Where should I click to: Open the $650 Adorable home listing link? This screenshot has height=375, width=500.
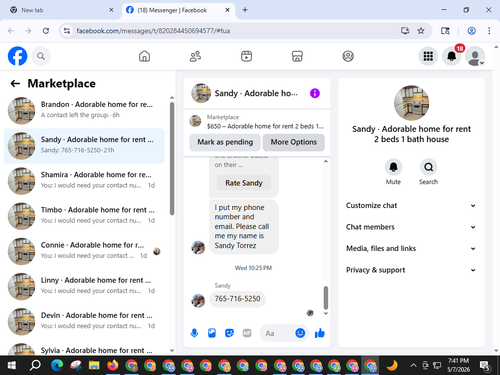click(257, 122)
